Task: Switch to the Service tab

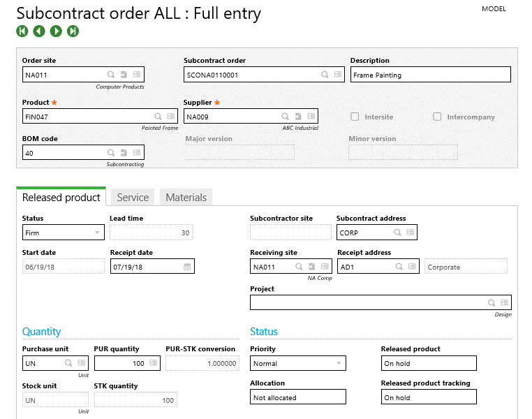Action: [133, 198]
